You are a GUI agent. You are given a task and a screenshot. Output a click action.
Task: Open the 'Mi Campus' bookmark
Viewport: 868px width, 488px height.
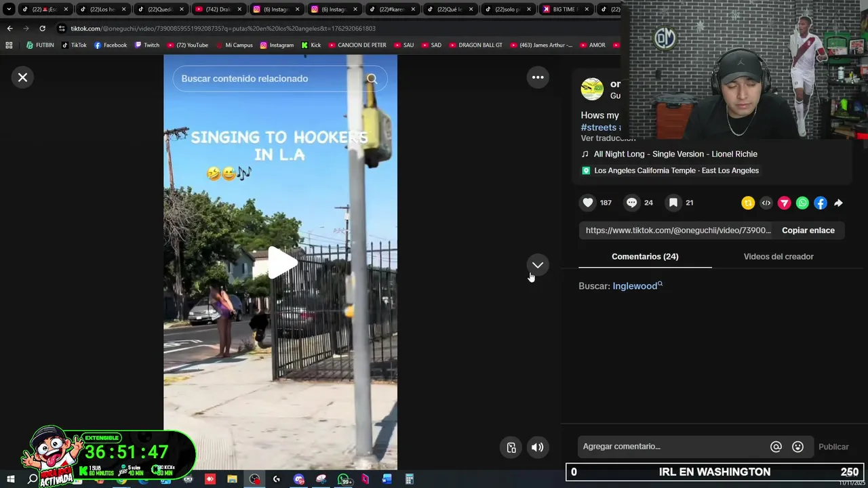pos(235,45)
